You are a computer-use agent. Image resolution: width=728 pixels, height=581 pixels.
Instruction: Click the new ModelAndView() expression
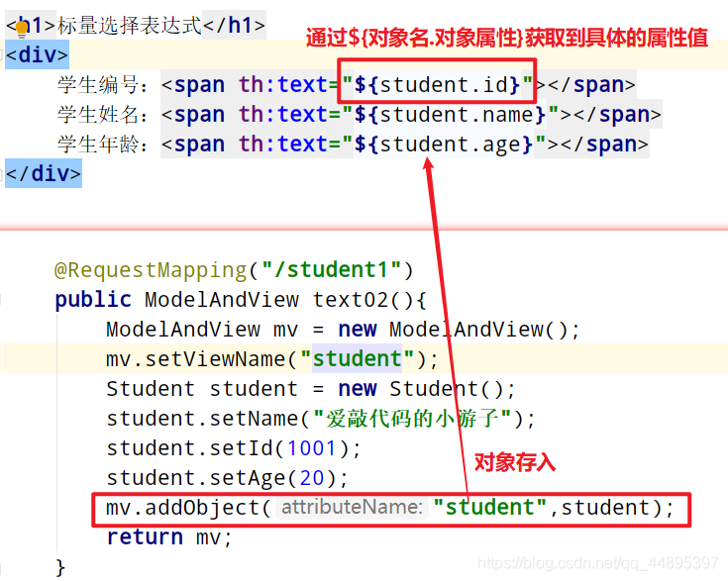click(x=453, y=330)
